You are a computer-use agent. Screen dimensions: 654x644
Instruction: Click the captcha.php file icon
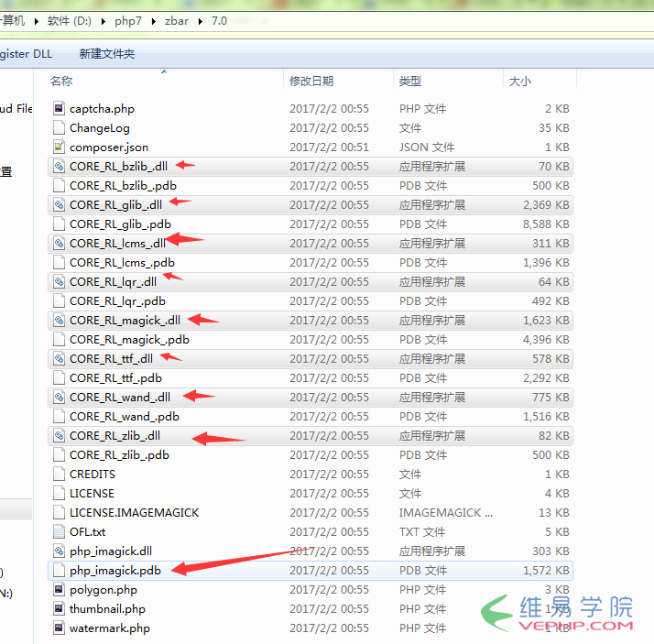60,109
